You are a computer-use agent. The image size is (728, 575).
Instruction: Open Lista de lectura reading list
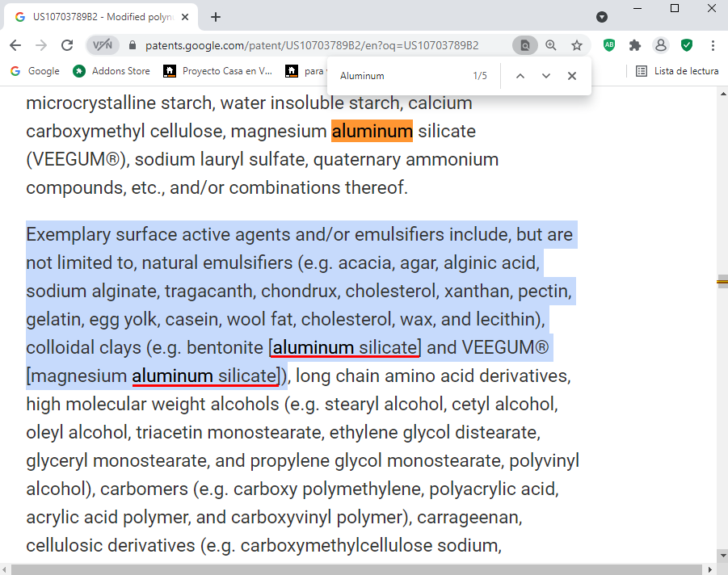pos(677,71)
